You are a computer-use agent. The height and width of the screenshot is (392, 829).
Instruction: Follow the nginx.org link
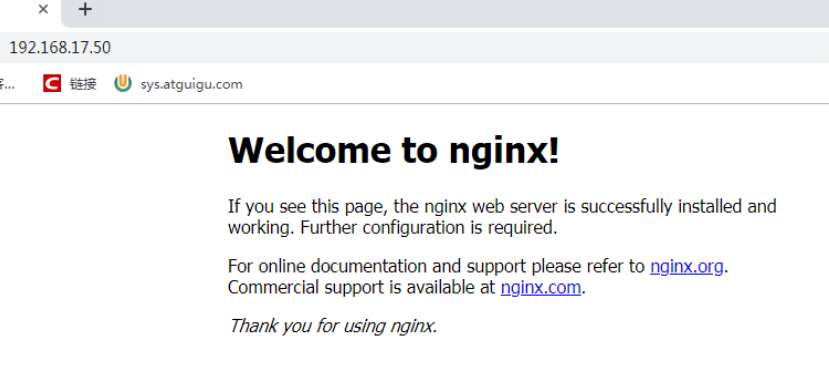pos(686,266)
